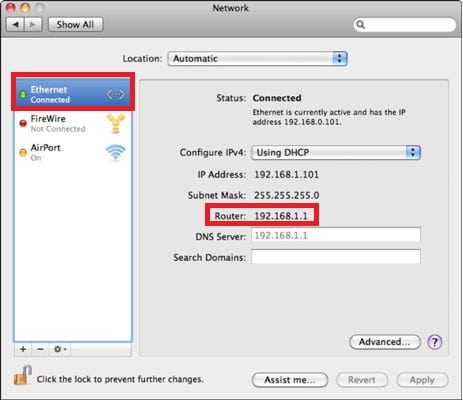The width and height of the screenshot is (463, 402).
Task: Go back with the left arrow button
Action: coord(15,25)
